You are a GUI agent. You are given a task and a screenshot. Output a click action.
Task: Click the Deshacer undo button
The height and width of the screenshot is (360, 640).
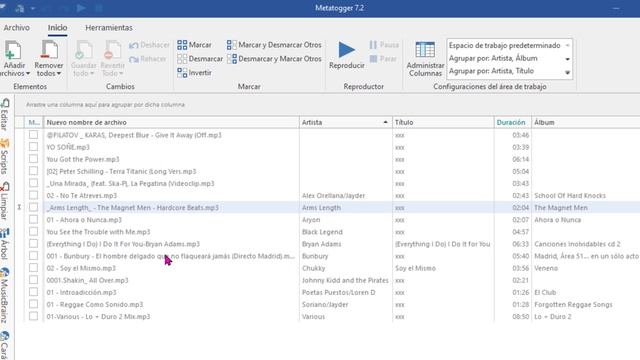click(x=149, y=45)
